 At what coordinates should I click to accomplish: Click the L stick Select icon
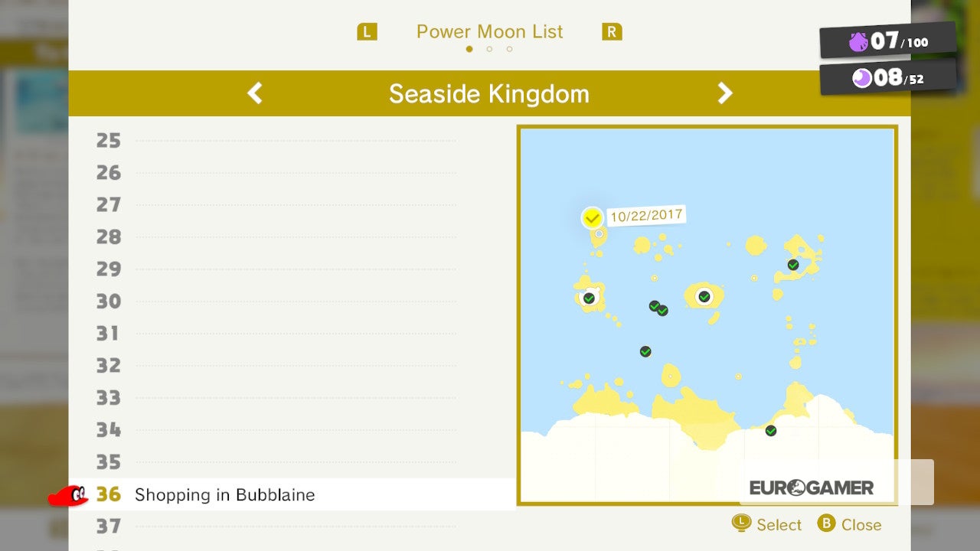(x=741, y=523)
